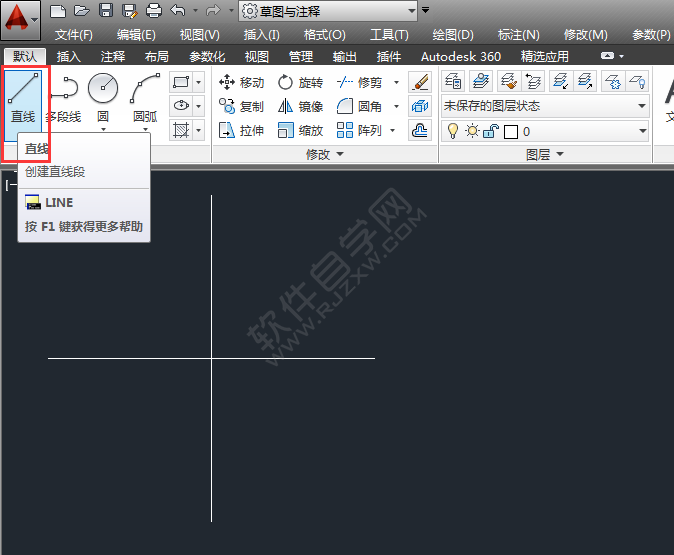The image size is (674, 555).
Task: Click the Autodesk A application button
Action: click(x=20, y=19)
